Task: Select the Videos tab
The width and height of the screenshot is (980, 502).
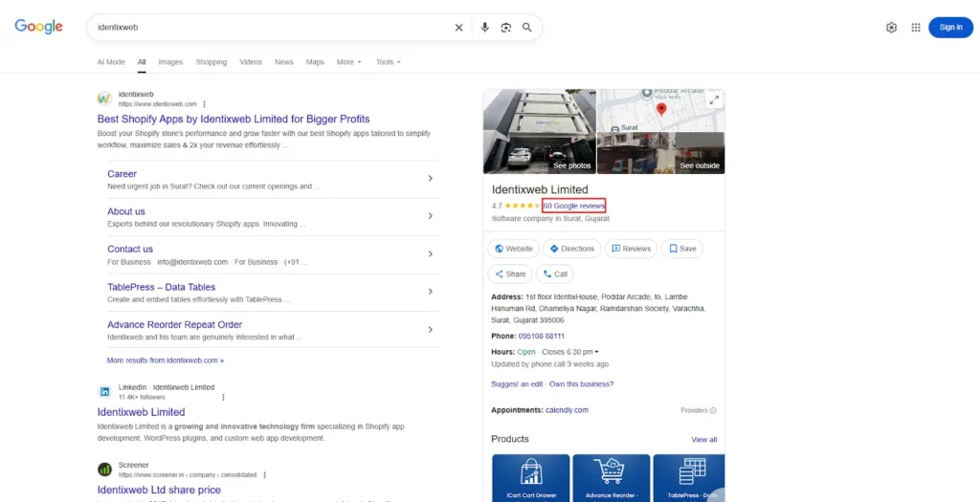Action: (251, 62)
